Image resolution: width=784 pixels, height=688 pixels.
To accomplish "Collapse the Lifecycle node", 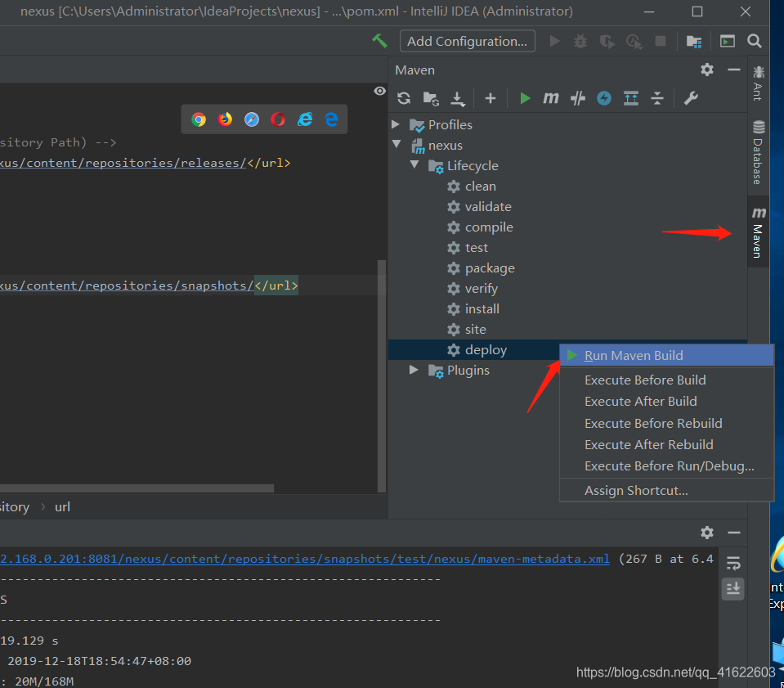I will click(x=414, y=164).
